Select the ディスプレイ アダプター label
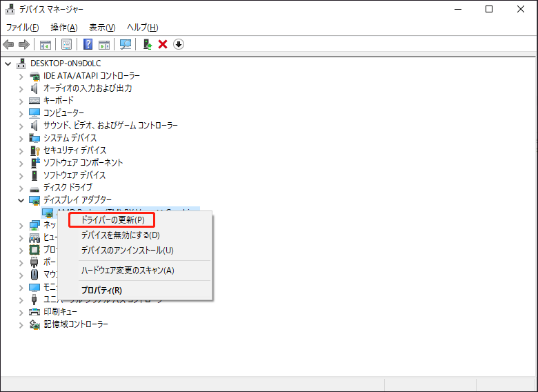This screenshot has width=538, height=392. pos(77,199)
